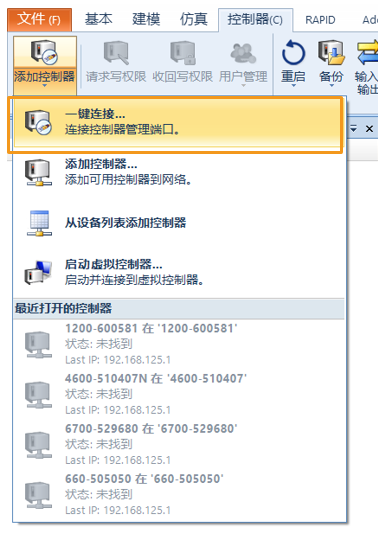Click the icon beside controller 4600-510407N
378x542 pixels.
click(38, 395)
